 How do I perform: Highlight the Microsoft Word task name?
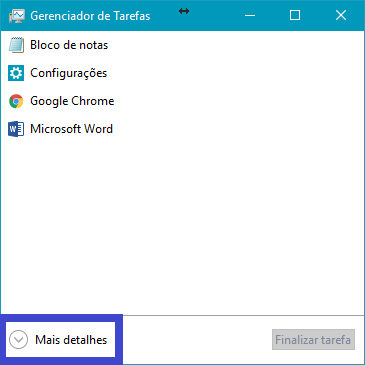(71, 129)
